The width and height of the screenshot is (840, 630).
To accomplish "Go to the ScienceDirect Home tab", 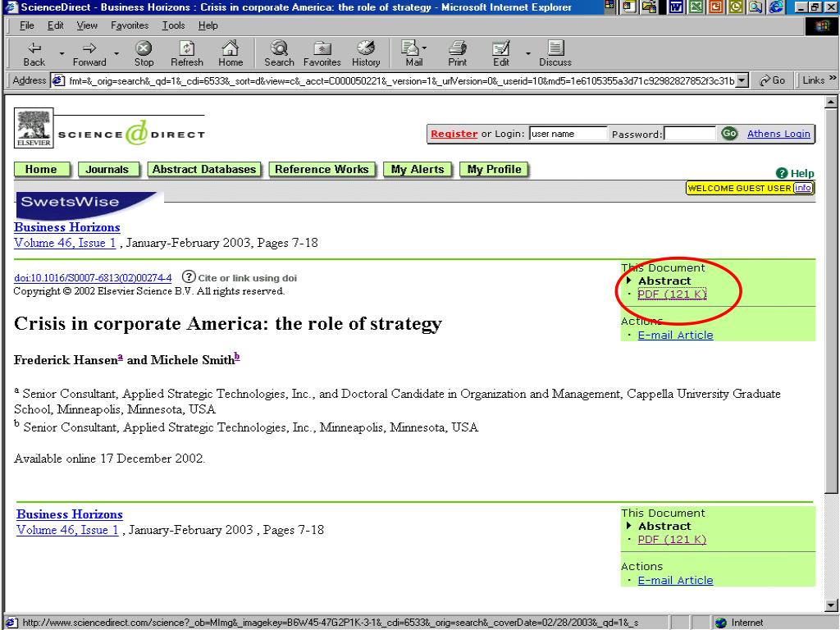I will point(42,169).
